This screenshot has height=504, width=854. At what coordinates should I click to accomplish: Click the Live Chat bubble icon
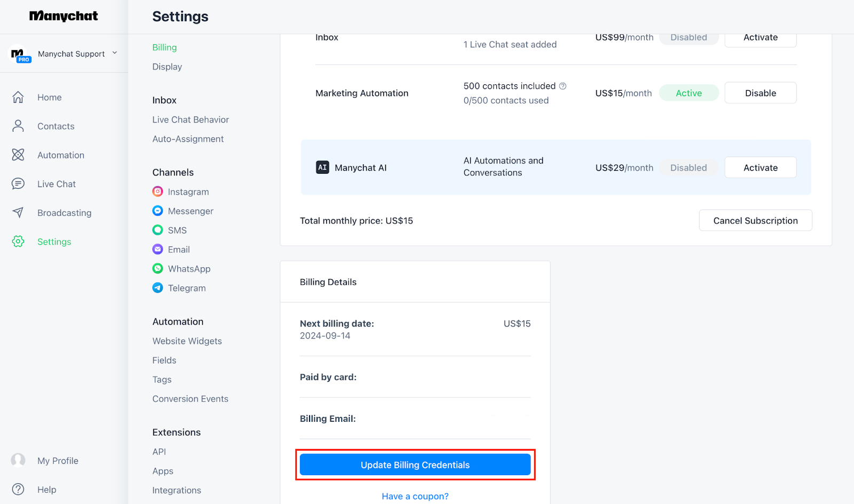pyautogui.click(x=18, y=183)
